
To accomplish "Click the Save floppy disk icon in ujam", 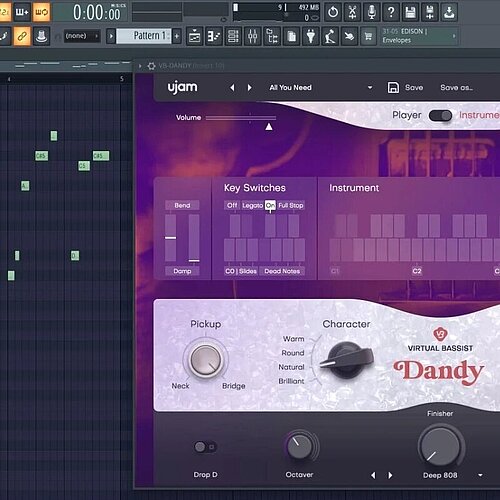I will [x=393, y=88].
